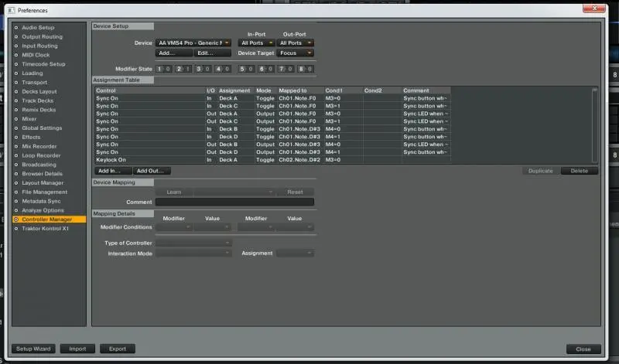Click the bullet icon beside MIDI Clock

[x=16, y=55]
